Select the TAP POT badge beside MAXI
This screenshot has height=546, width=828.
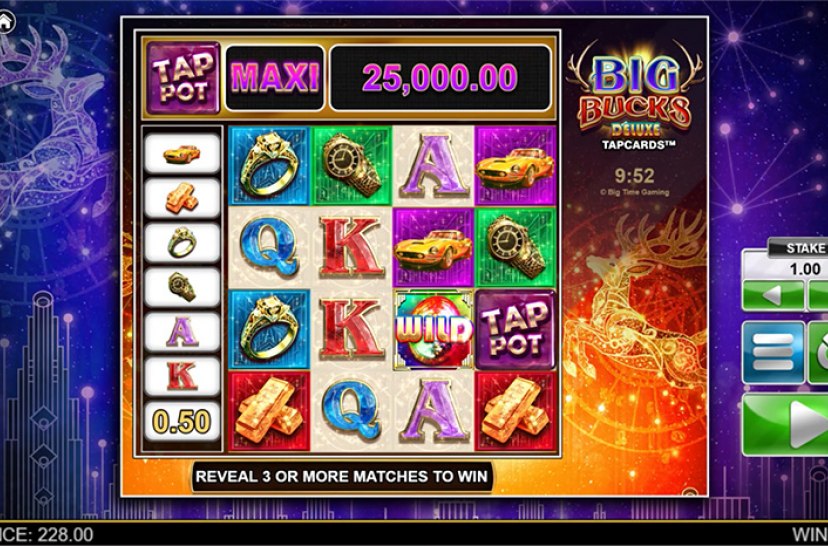tap(183, 78)
